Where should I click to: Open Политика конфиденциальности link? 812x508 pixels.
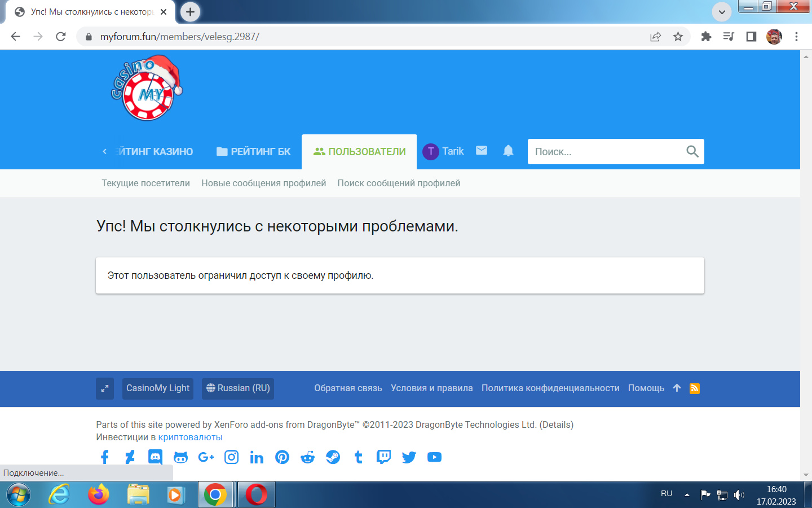pos(551,388)
